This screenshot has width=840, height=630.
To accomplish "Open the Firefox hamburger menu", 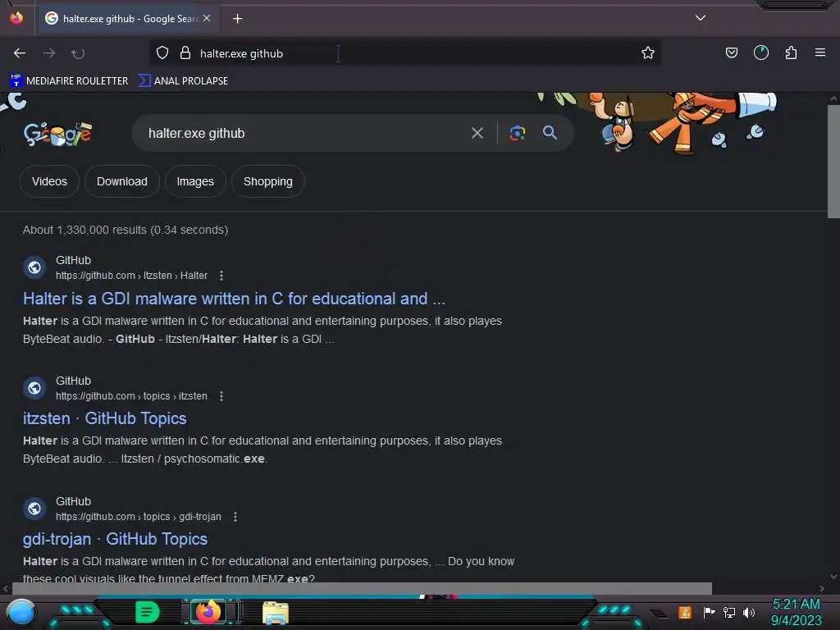I will [820, 52].
